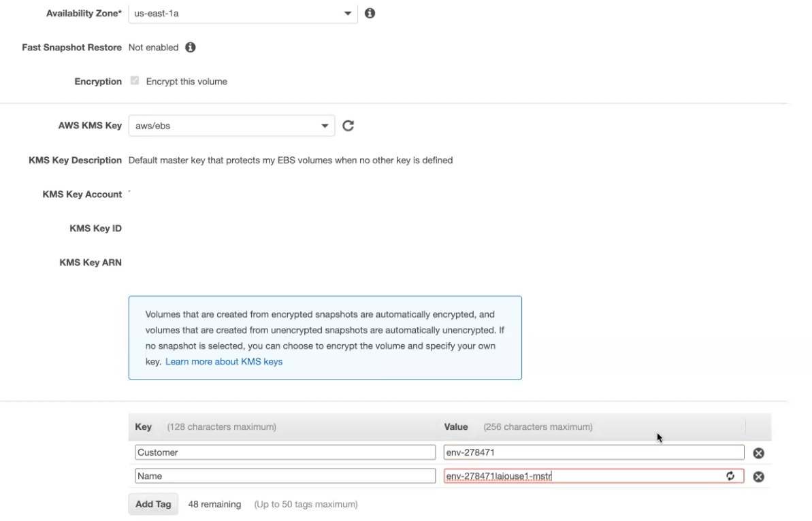Click the Not enabled status text
Viewport: 812px width, 521px height.
[153, 48]
